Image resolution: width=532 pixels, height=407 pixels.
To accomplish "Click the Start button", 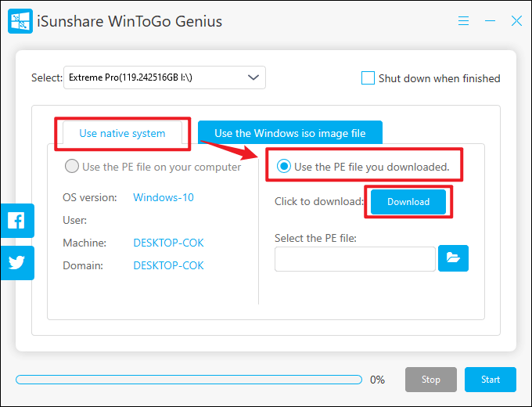I will (491, 379).
